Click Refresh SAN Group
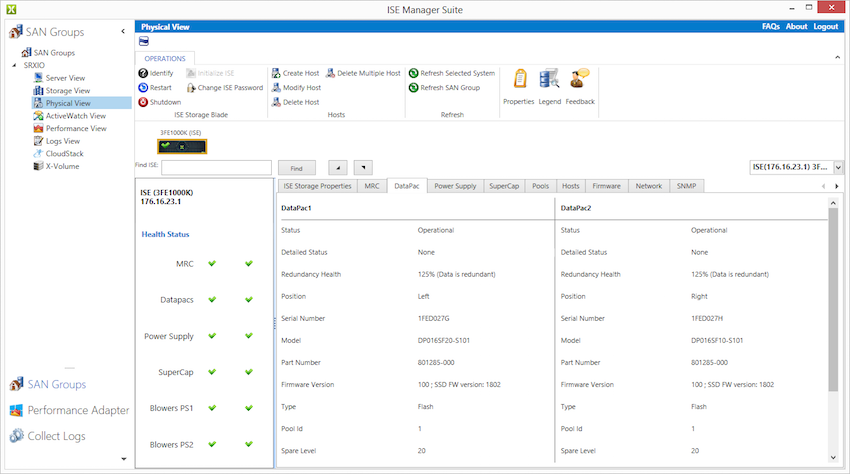 point(445,87)
